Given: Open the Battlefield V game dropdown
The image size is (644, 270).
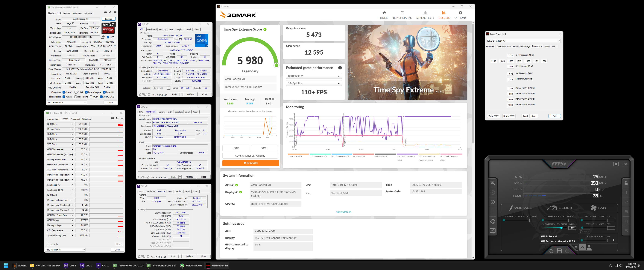Looking at the screenshot, I should [x=314, y=76].
